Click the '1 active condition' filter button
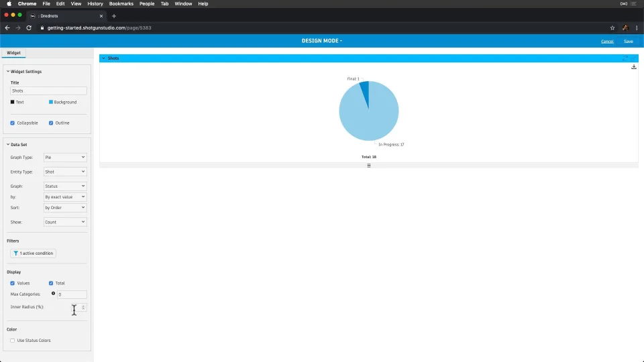 (34, 253)
